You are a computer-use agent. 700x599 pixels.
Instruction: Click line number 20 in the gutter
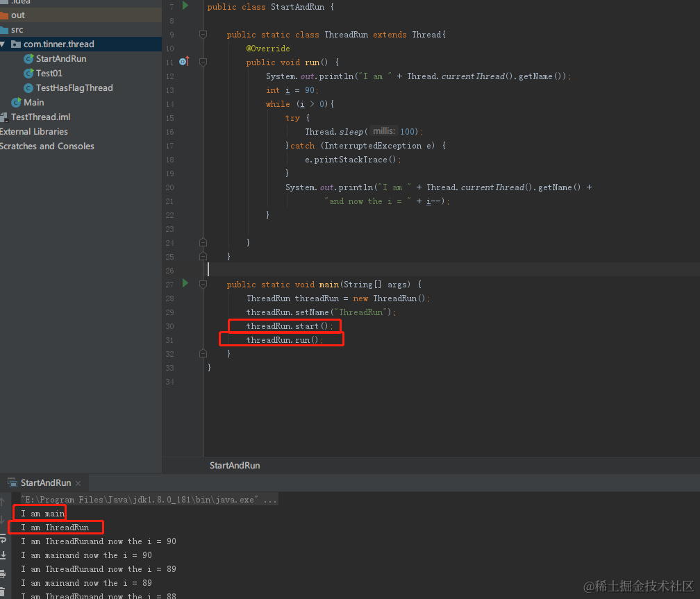[x=169, y=187]
